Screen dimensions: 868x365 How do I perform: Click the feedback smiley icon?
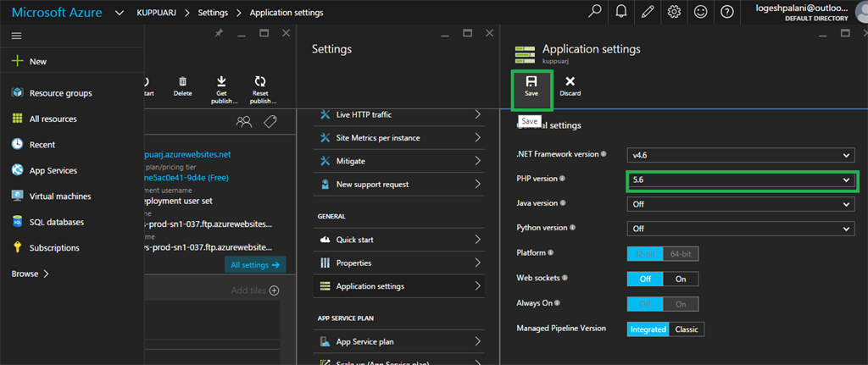(700, 12)
